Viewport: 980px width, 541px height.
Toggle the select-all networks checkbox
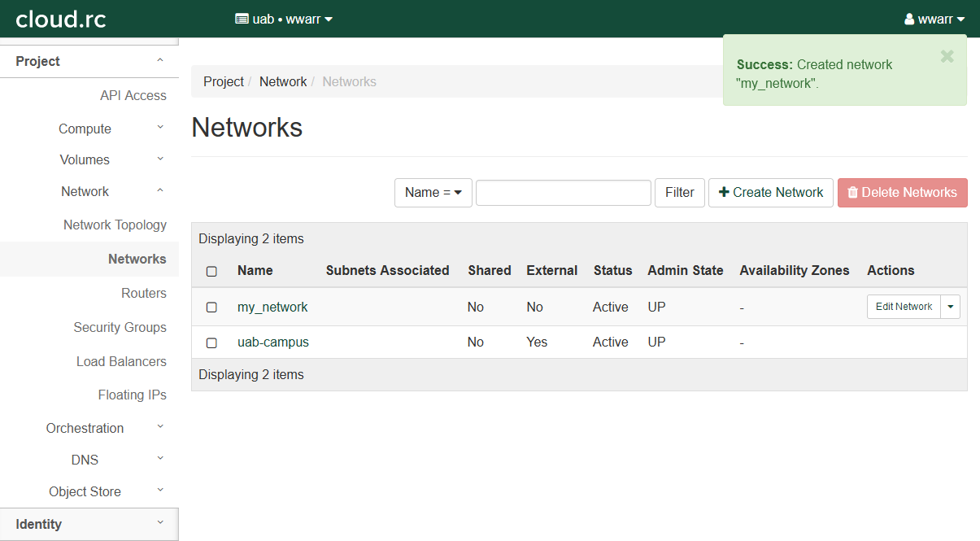click(211, 271)
